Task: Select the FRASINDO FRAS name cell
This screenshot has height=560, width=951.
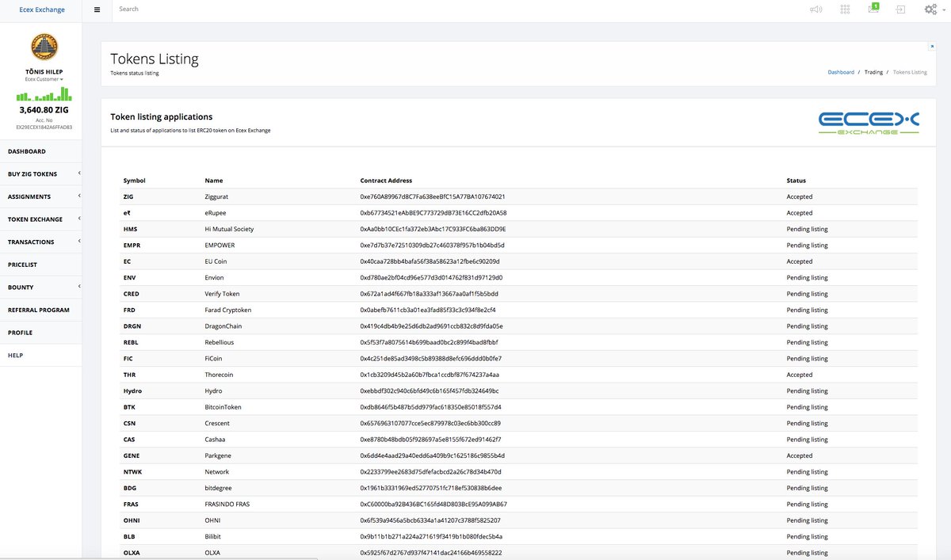Action: point(227,504)
